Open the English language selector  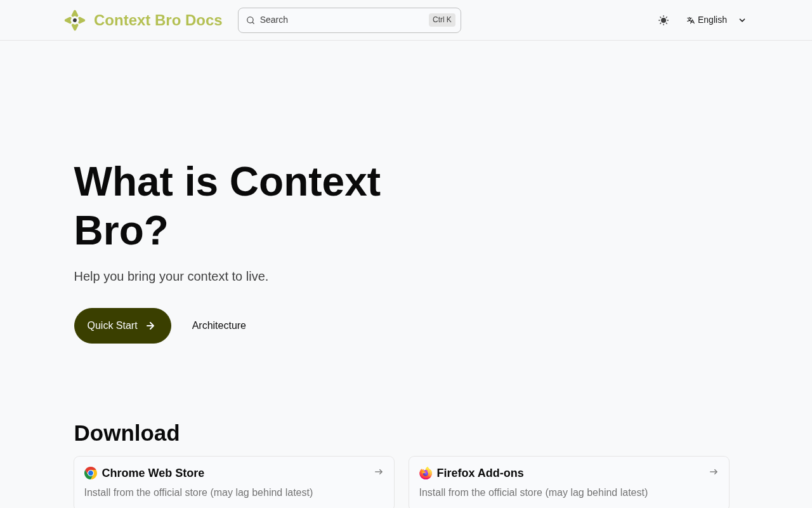712,20
